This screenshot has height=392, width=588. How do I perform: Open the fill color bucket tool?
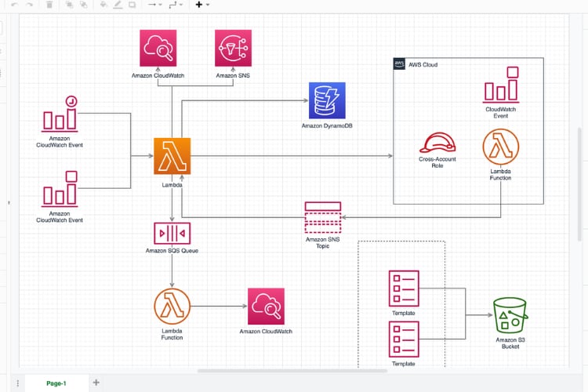pyautogui.click(x=103, y=5)
